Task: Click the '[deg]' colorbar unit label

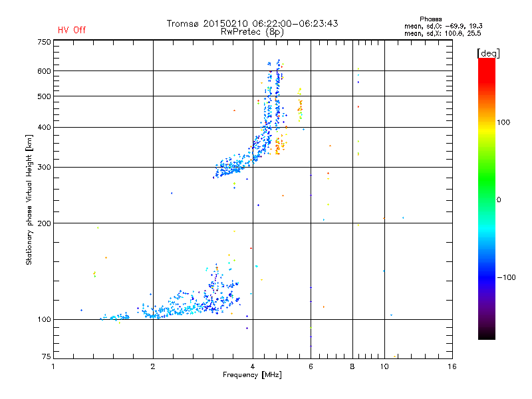Action: (488, 53)
